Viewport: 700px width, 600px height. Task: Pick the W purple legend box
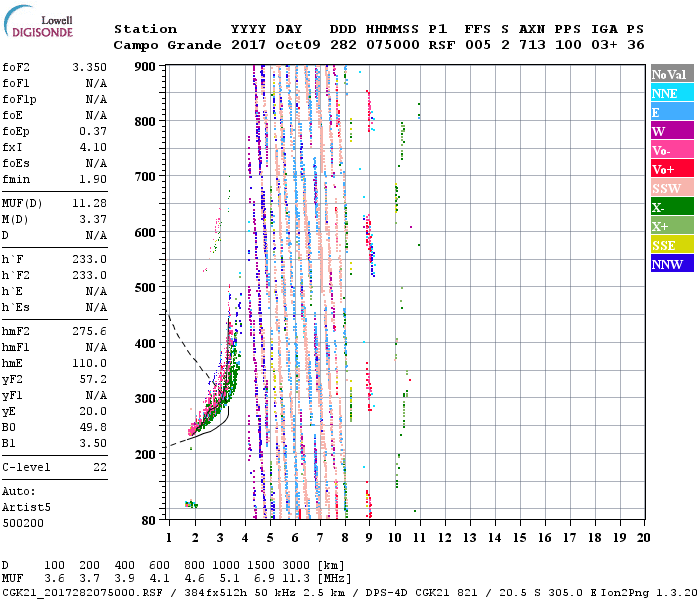[671, 131]
